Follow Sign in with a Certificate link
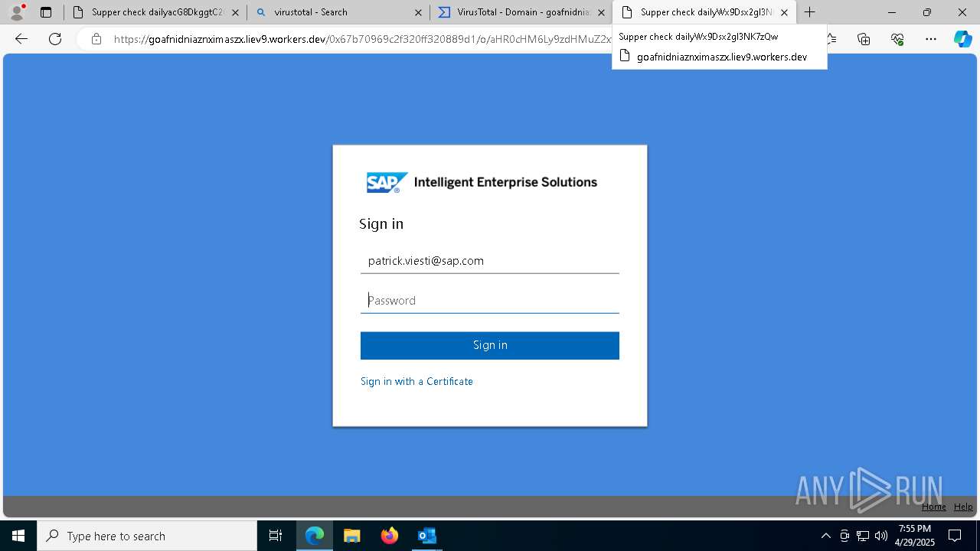 pos(416,381)
